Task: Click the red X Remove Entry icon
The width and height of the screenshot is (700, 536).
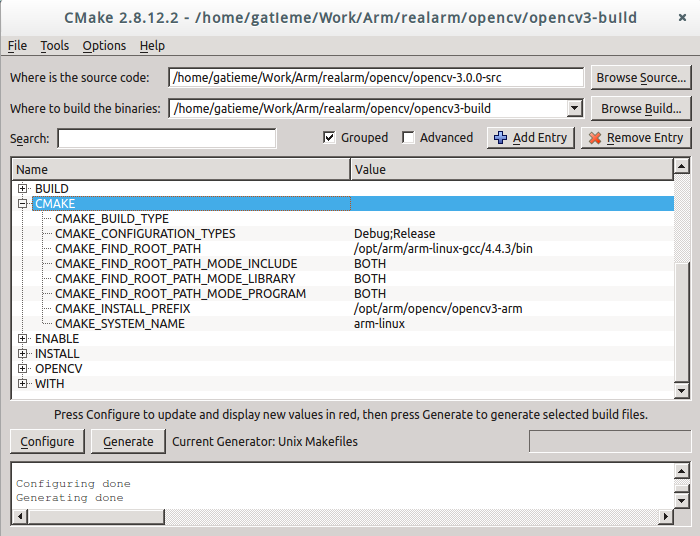Action: coord(595,138)
